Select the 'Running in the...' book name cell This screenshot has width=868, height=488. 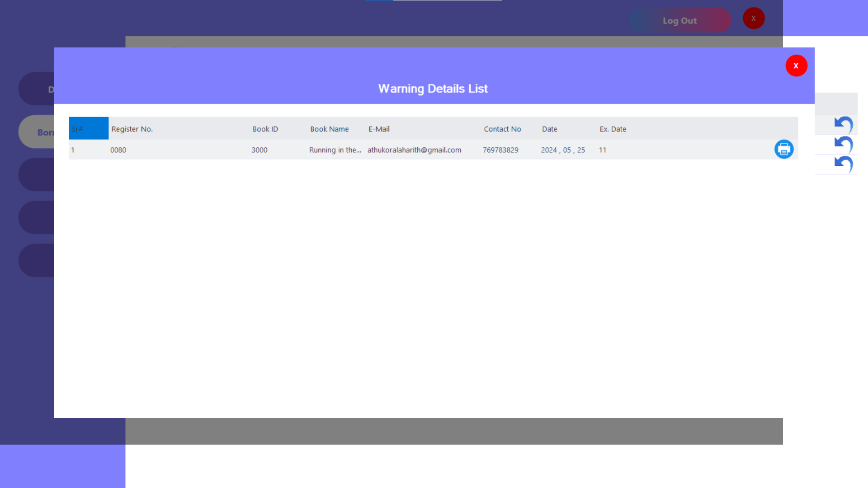(335, 150)
